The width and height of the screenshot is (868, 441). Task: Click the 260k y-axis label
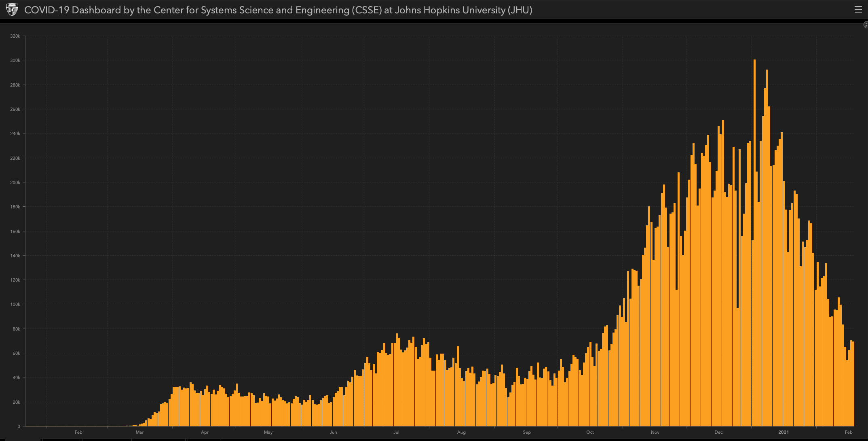pos(15,109)
